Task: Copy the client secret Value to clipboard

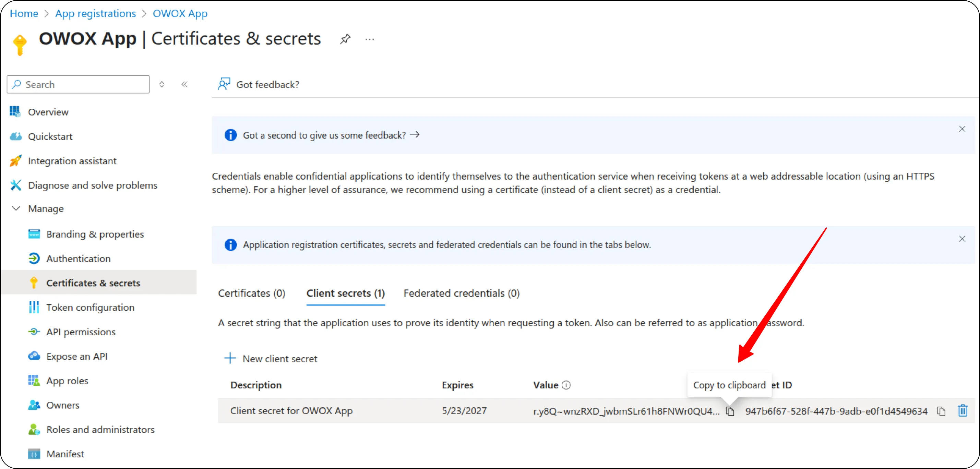Action: point(731,411)
